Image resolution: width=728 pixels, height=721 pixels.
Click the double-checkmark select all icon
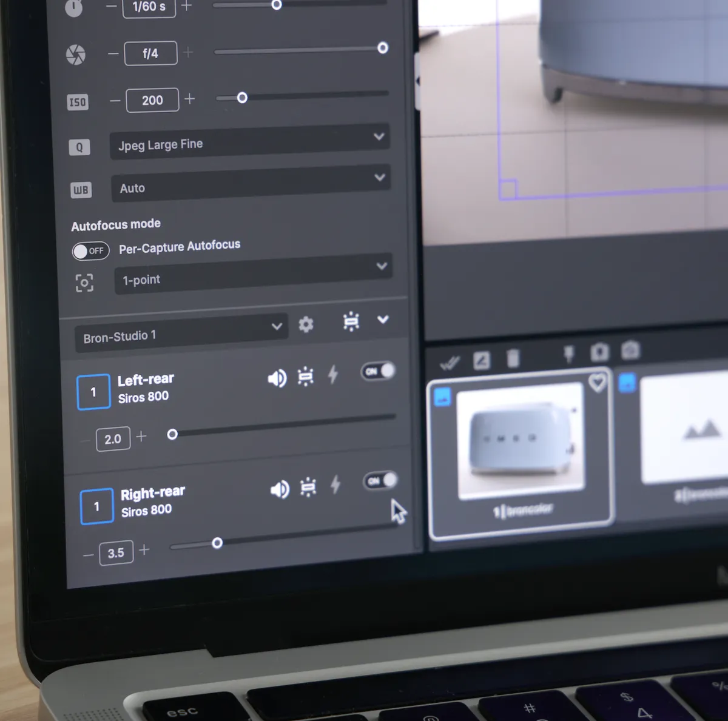(x=450, y=363)
